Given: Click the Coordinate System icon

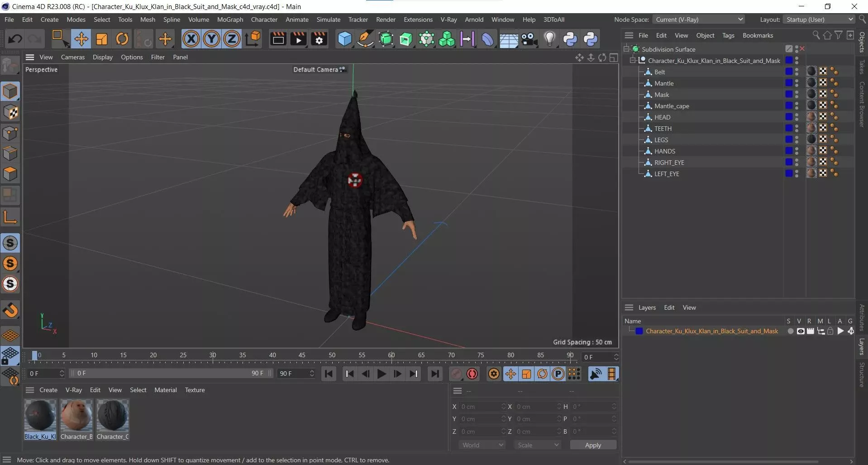Looking at the screenshot, I should coord(253,39).
